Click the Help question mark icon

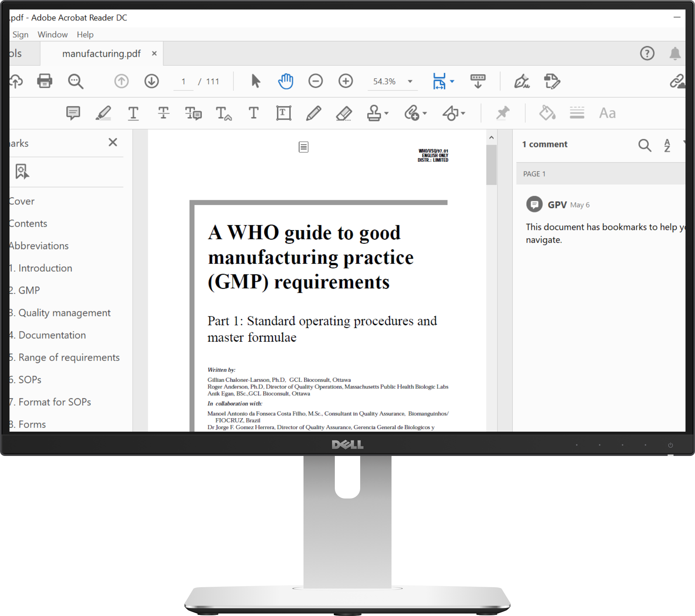(x=647, y=53)
